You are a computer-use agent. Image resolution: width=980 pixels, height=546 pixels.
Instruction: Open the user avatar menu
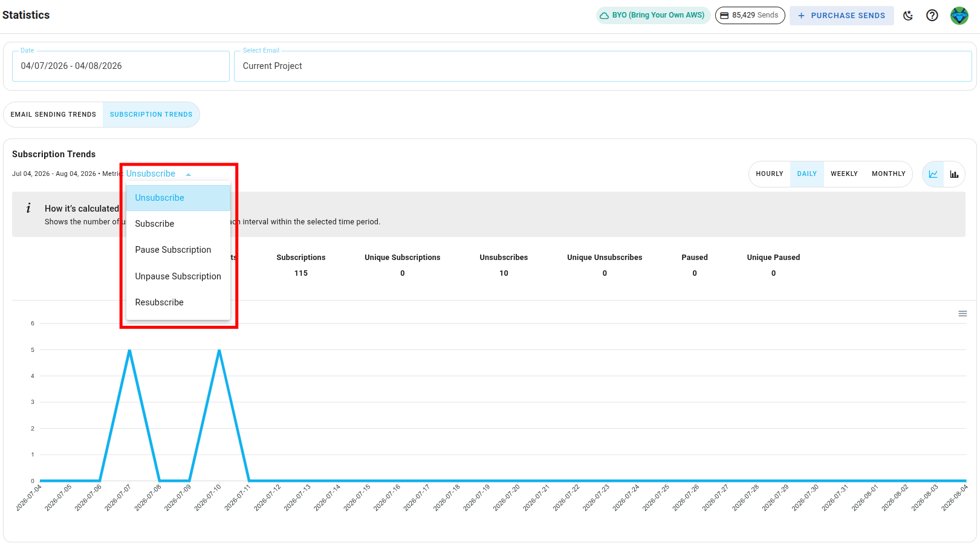pyautogui.click(x=959, y=16)
